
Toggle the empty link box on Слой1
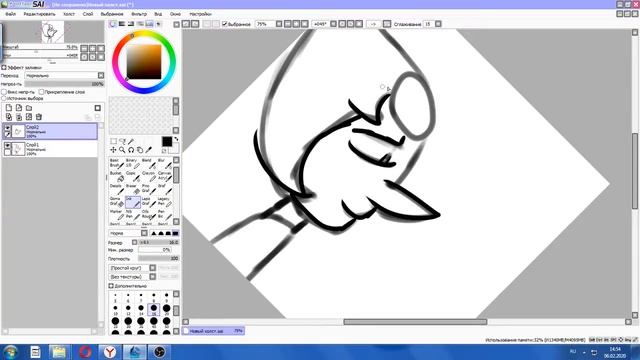click(7, 152)
